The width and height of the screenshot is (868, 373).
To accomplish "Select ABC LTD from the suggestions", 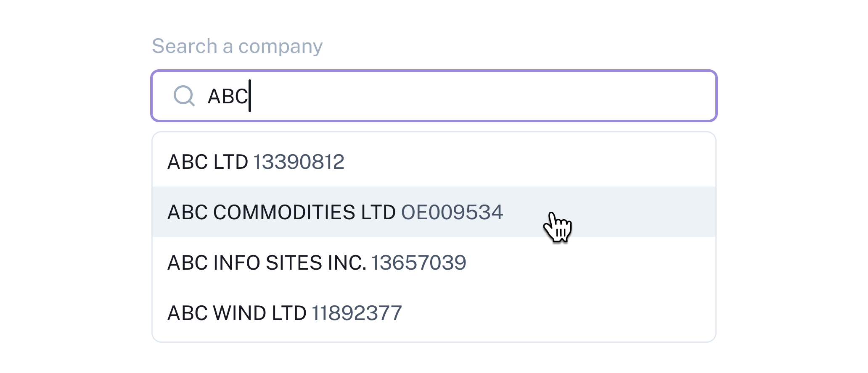I will click(434, 162).
